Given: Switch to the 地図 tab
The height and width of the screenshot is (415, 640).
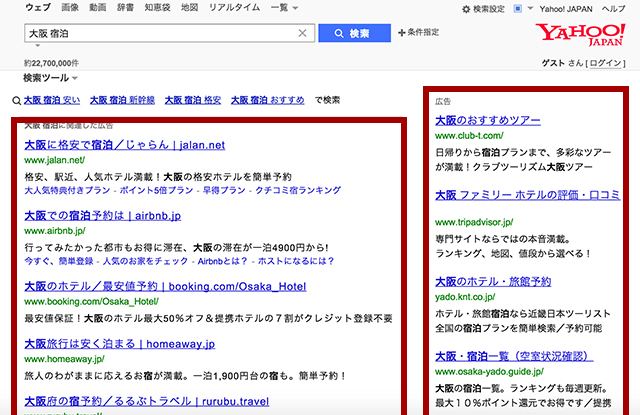Looking at the screenshot, I should (x=189, y=7).
